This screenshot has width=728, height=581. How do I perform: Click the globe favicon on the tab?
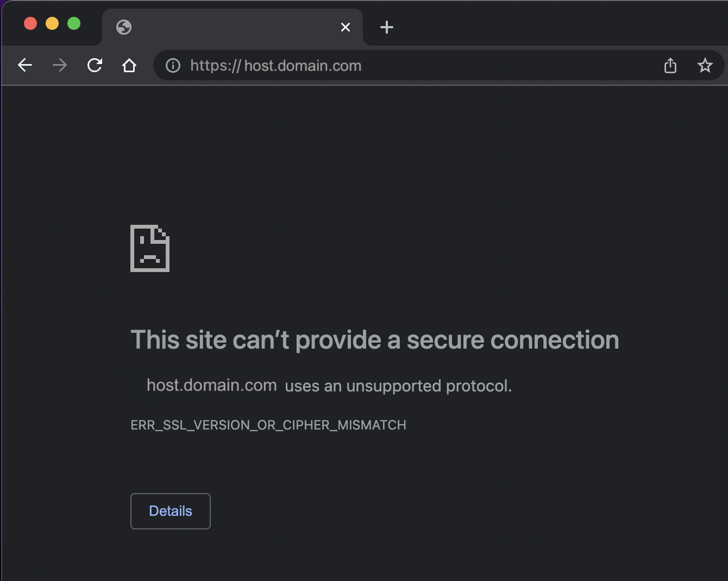(124, 27)
